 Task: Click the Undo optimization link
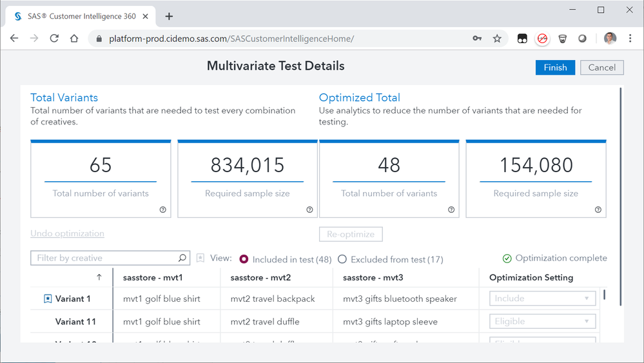pos(67,233)
